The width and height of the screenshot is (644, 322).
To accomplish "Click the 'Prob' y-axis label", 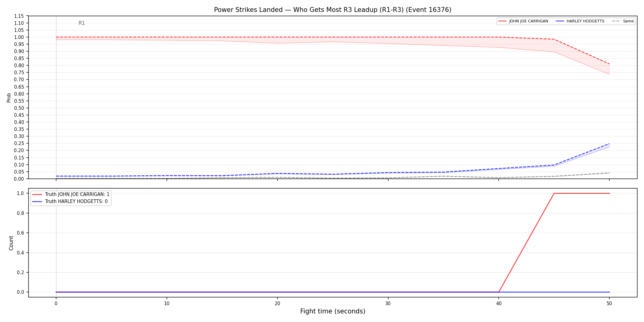I will pyautogui.click(x=9, y=98).
